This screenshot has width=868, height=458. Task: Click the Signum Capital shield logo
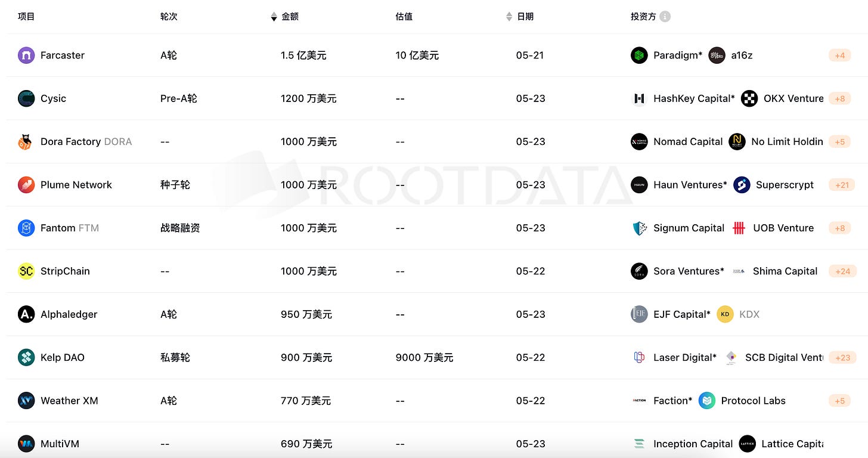(x=639, y=228)
